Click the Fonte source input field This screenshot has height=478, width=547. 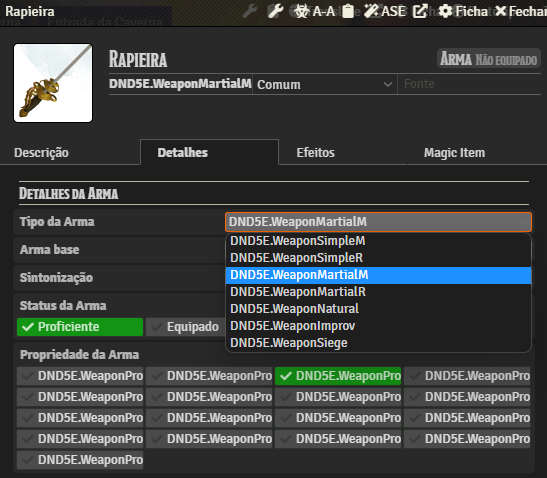[469, 84]
